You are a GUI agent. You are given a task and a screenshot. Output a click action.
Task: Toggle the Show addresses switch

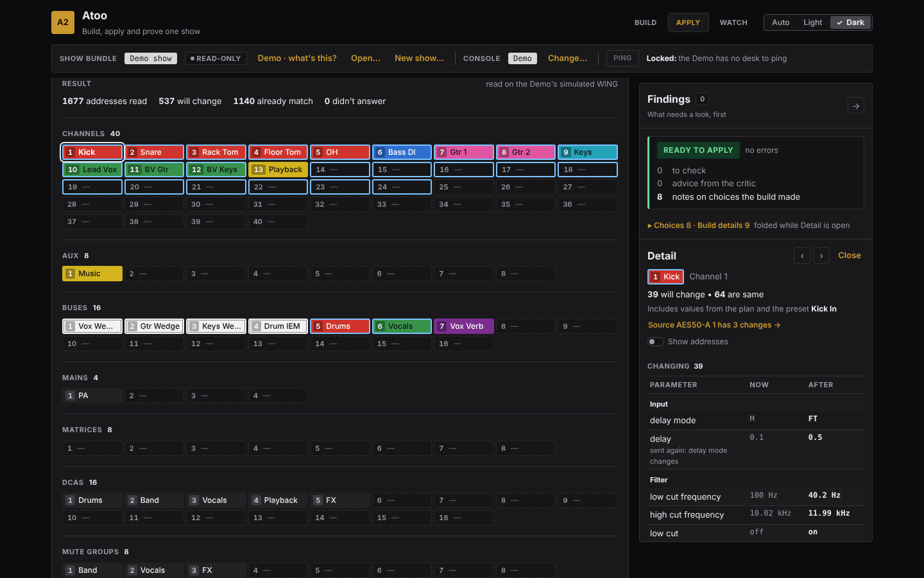click(x=655, y=342)
